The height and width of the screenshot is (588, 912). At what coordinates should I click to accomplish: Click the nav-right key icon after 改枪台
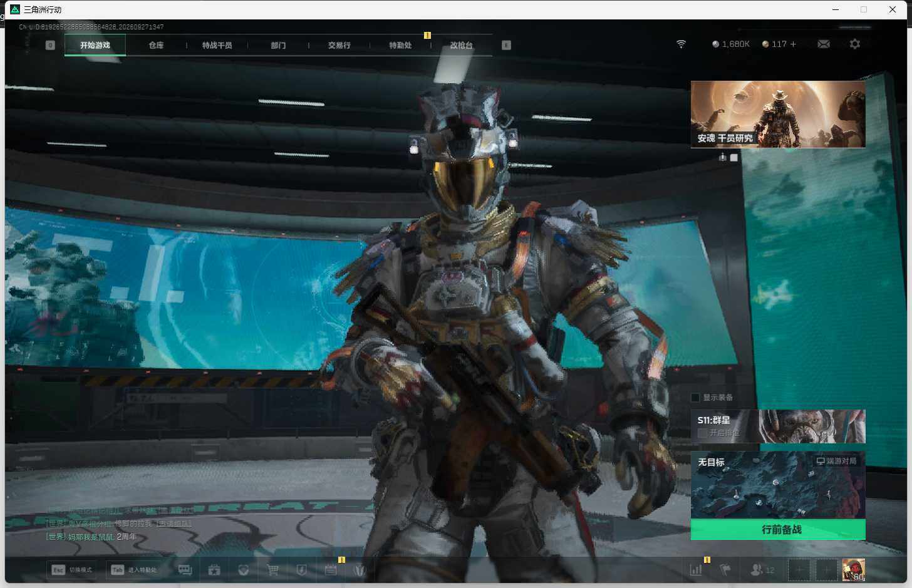pyautogui.click(x=507, y=45)
